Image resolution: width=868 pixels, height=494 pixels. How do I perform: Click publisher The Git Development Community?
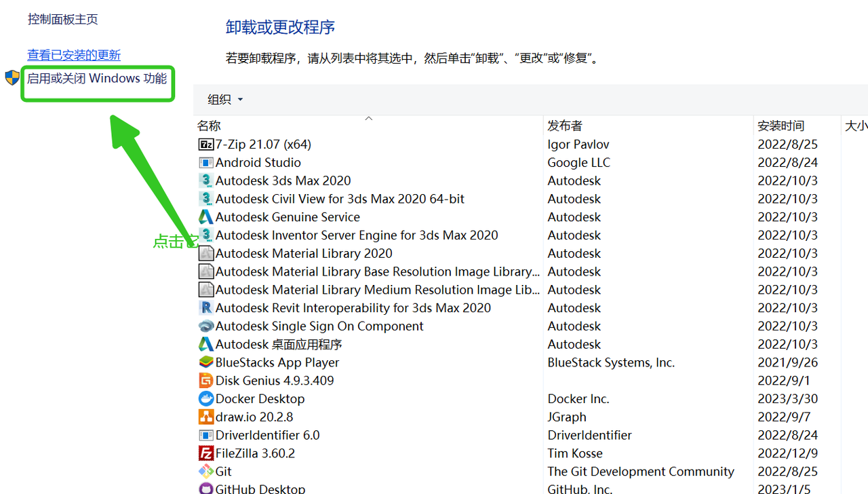pos(641,472)
